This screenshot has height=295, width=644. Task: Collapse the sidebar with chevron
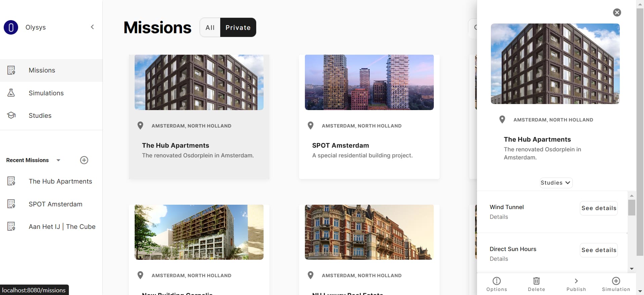click(92, 27)
